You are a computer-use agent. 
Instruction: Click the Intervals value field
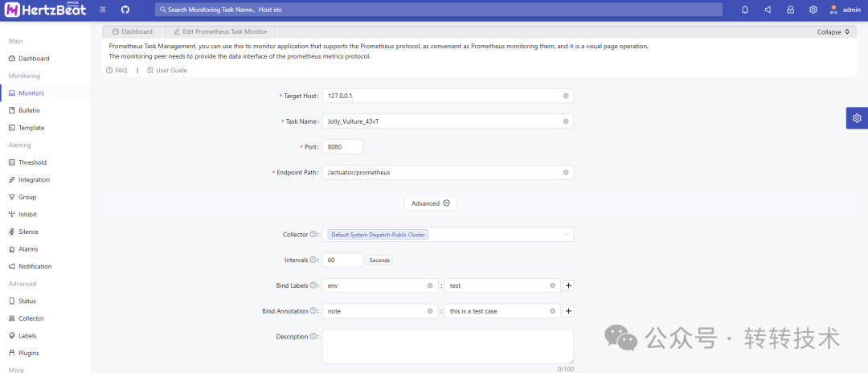pos(342,260)
